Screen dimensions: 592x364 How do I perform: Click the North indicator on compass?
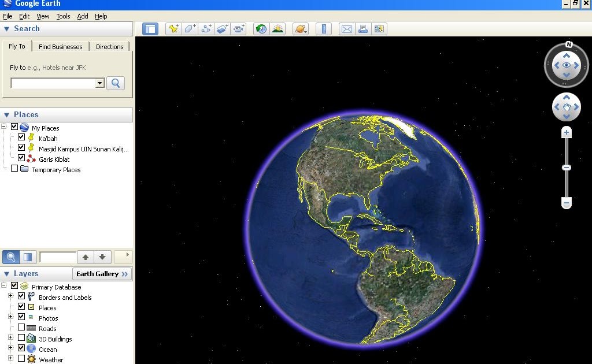pos(569,44)
